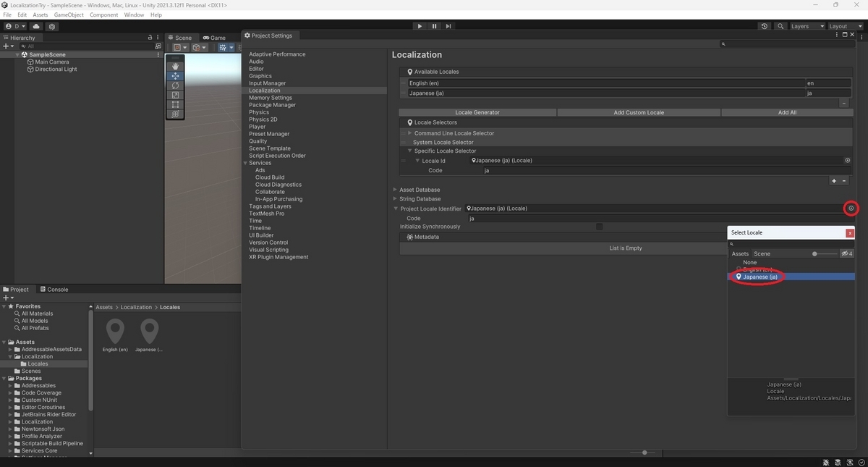Toggle the Initialize Synchronously checkbox

[x=599, y=227]
